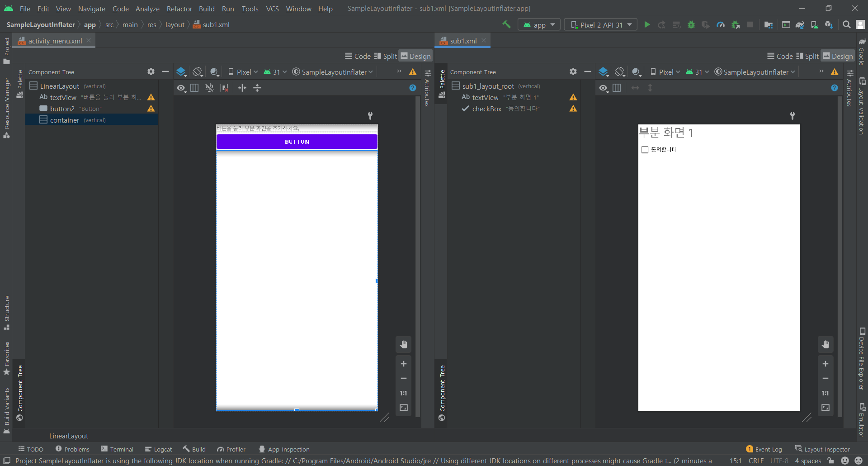Switch right editor to Design view
The height and width of the screenshot is (466, 868).
click(x=838, y=56)
